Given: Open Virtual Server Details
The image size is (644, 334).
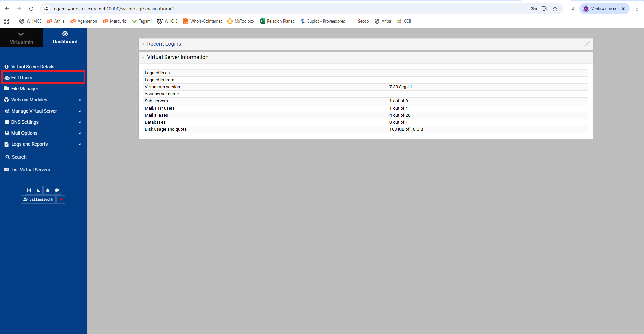Looking at the screenshot, I should (33, 67).
